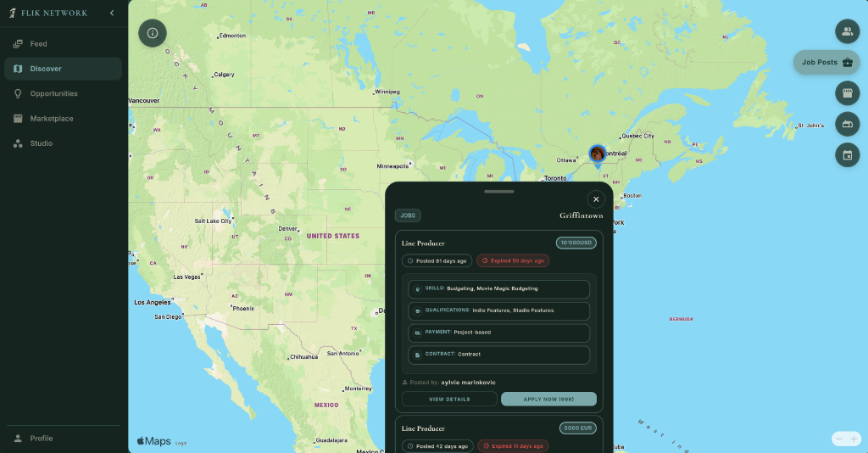Click the Griffintown location title
The width and height of the screenshot is (868, 453).
[581, 215]
